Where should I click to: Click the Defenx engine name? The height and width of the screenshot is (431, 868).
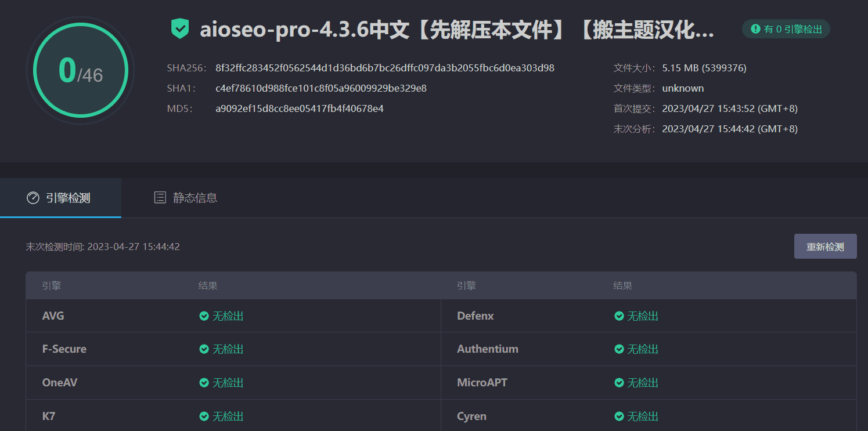[476, 316]
